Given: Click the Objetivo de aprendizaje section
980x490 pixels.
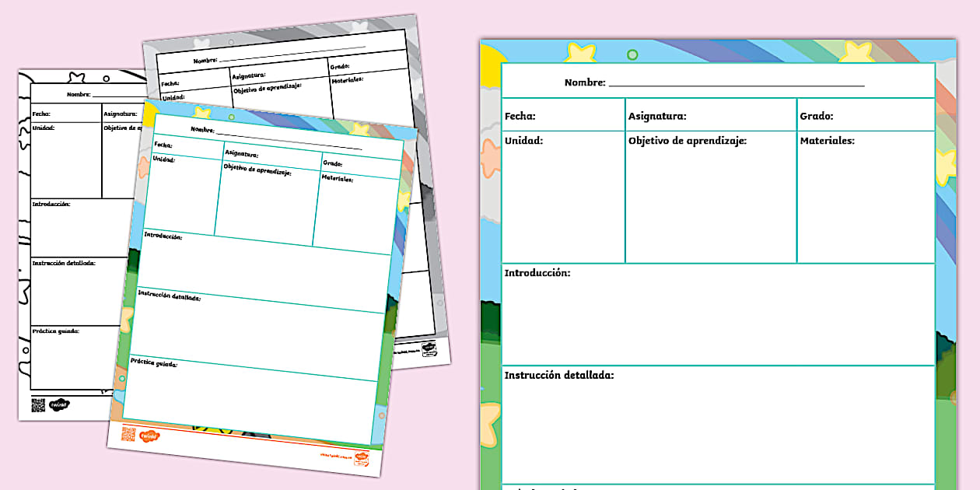Looking at the screenshot, I should coord(708,194).
